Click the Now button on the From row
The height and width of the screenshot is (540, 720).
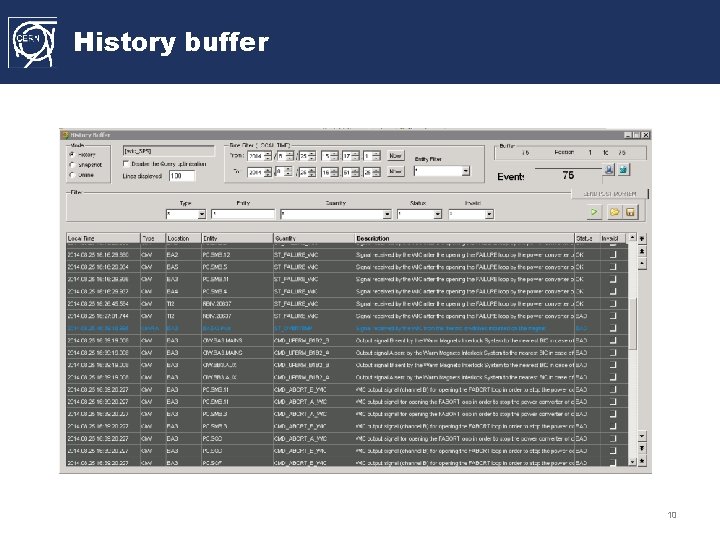(x=395, y=156)
